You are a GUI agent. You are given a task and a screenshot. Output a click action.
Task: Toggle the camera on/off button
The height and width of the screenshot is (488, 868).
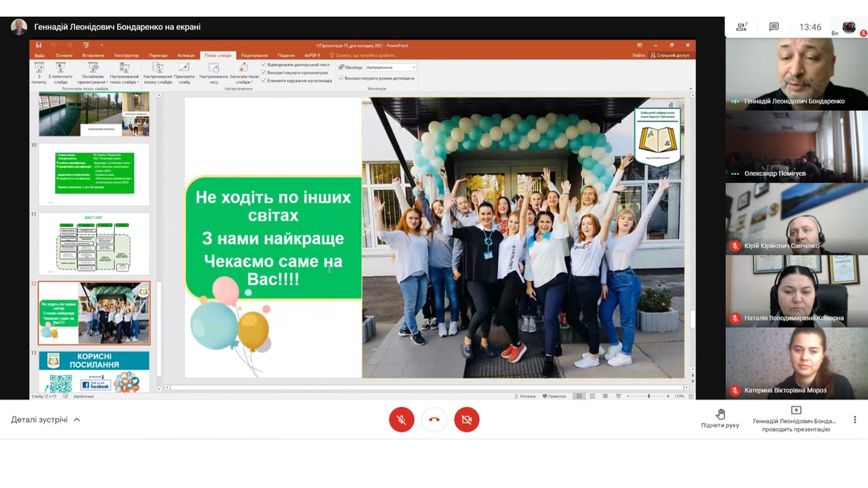point(467,419)
